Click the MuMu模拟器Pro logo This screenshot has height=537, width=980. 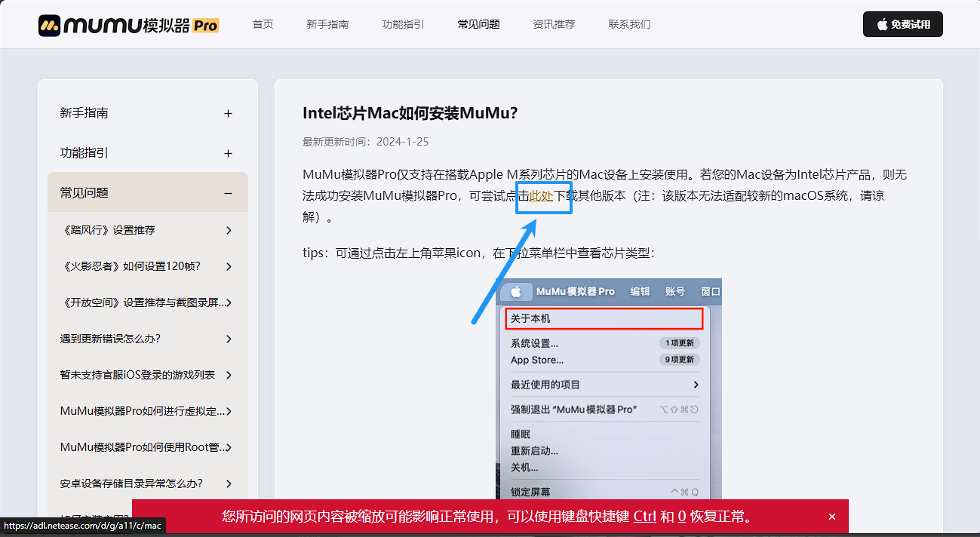point(128,25)
